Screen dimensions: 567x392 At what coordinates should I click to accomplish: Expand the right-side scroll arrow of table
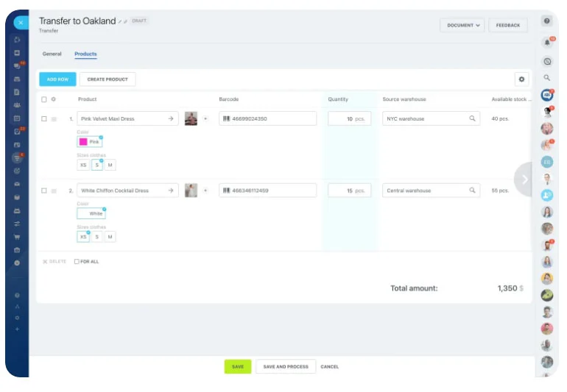coord(524,179)
